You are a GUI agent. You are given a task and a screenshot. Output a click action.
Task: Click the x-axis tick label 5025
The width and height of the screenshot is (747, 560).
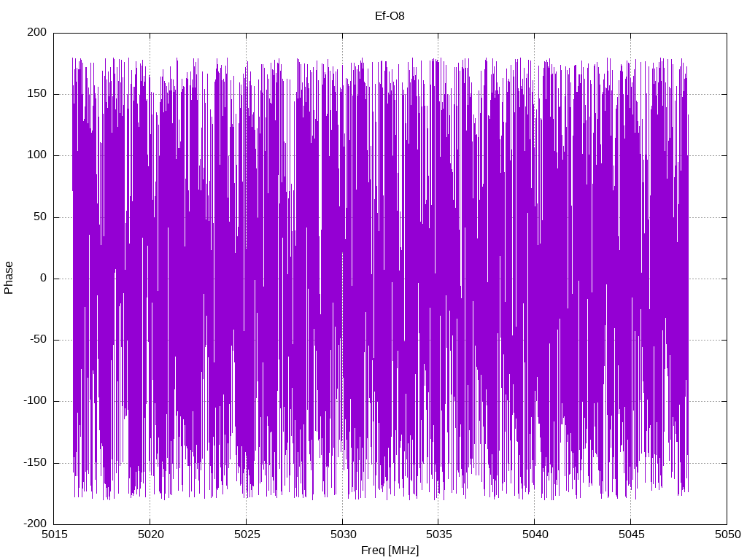(x=247, y=534)
